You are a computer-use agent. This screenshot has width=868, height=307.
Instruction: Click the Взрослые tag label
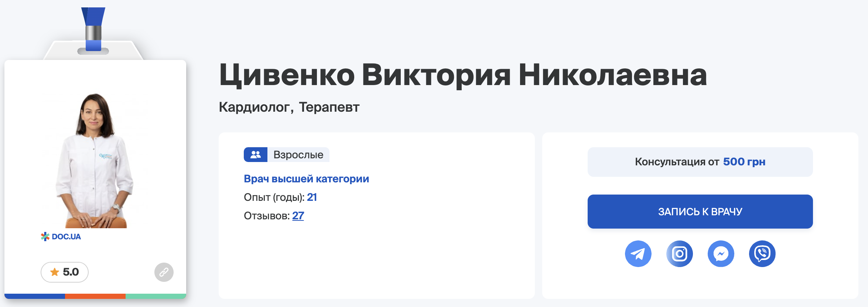coord(298,155)
